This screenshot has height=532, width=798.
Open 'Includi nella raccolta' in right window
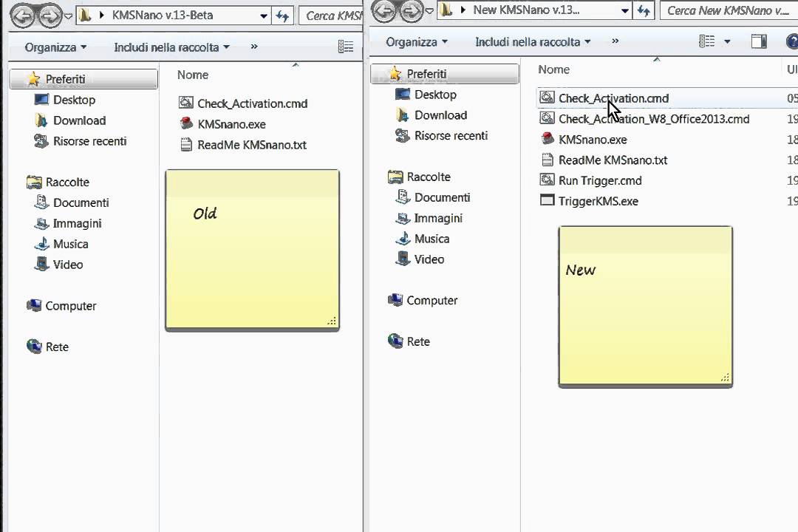click(x=533, y=41)
